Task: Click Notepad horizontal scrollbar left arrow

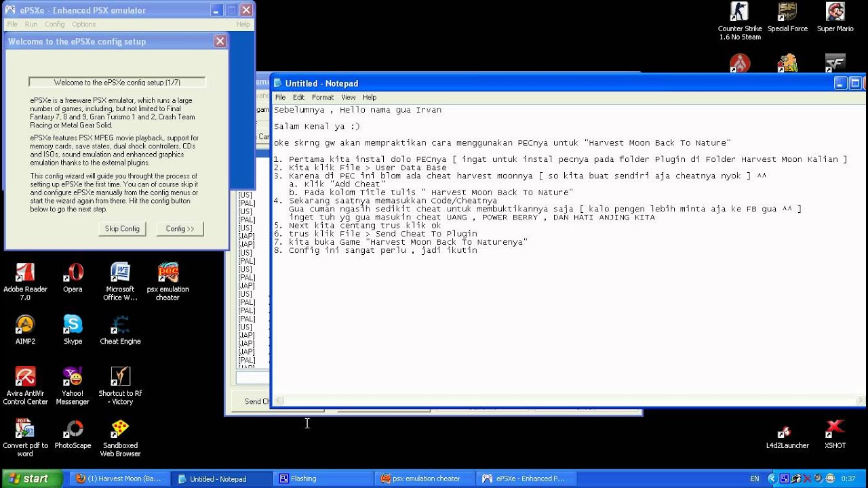Action: (278, 401)
